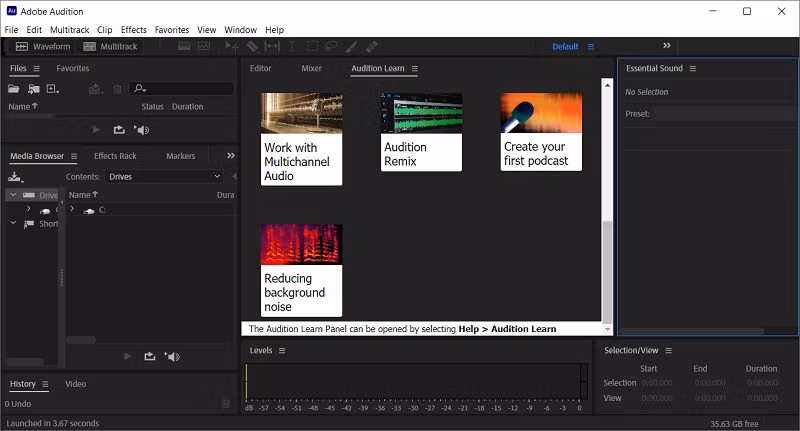800x431 pixels.
Task: Show hidden panel tabs beside Markers
Action: tap(231, 156)
